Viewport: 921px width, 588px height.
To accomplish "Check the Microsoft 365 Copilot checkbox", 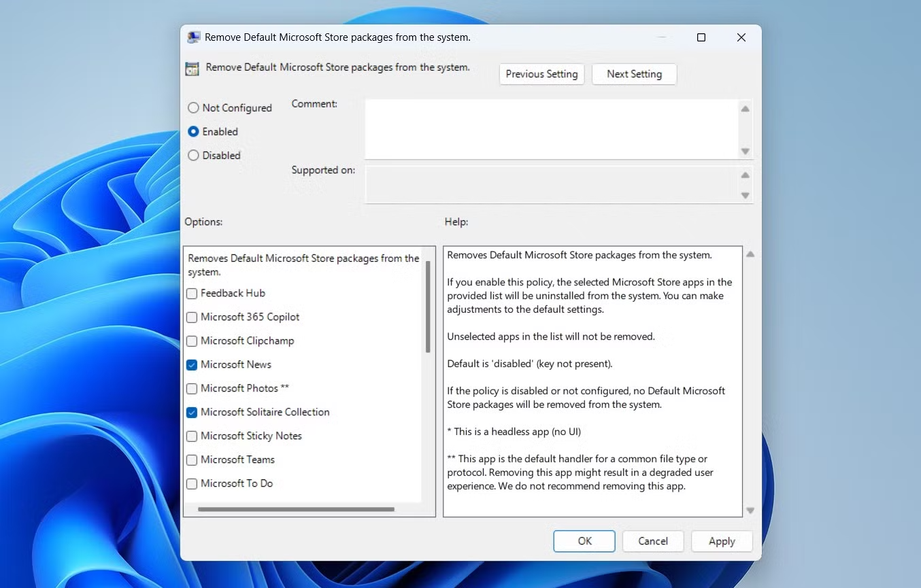I will pos(192,317).
